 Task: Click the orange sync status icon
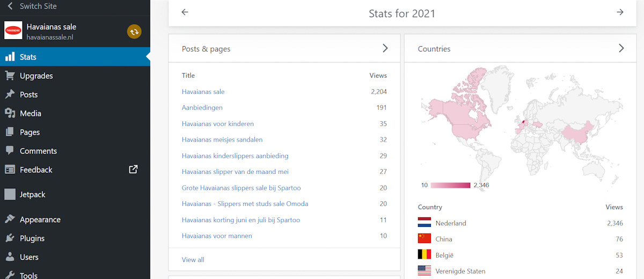pyautogui.click(x=134, y=32)
